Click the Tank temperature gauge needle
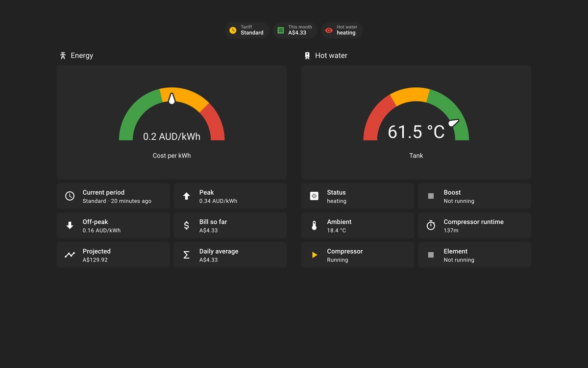588x368 pixels. (x=454, y=123)
